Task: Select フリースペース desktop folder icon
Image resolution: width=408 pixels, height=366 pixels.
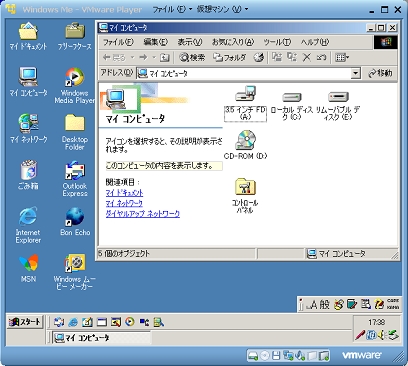Action: click(75, 36)
